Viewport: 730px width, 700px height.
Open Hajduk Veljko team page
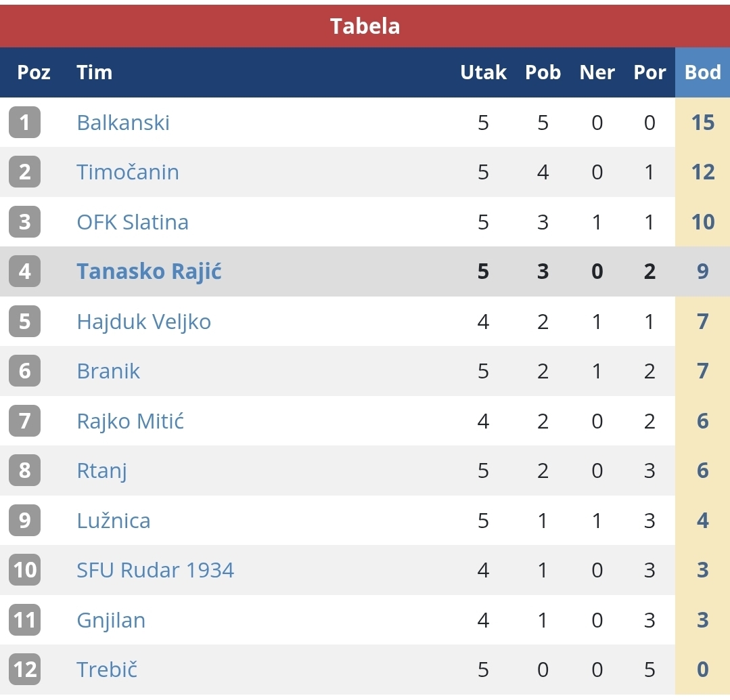[143, 321]
